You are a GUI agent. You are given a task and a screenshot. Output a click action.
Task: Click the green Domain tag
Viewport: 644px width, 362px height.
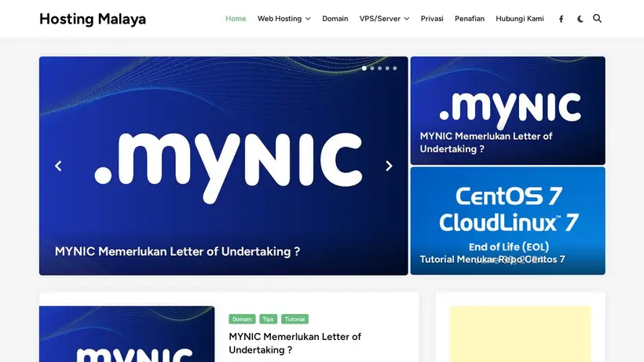(x=243, y=319)
